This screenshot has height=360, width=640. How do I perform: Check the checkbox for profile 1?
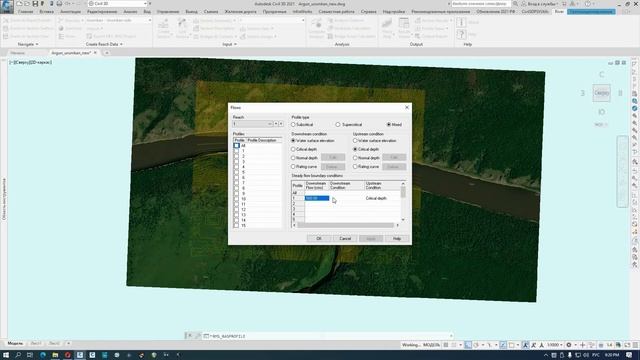[236, 151]
